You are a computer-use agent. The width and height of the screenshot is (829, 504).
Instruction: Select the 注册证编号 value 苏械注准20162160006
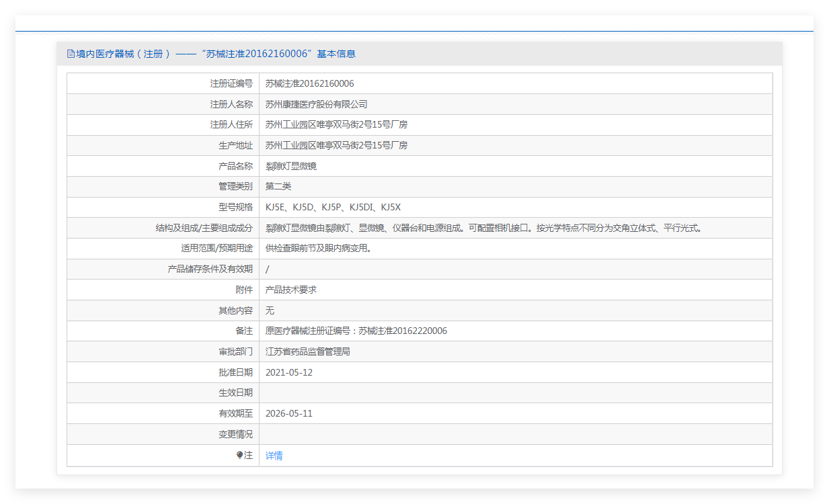point(310,83)
